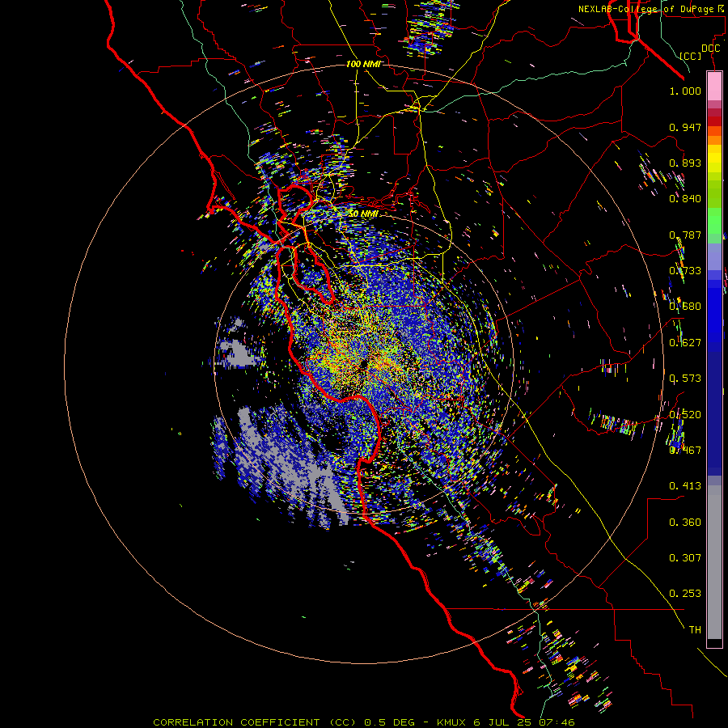
Task: Click the Correlation Coefficient KMUX caption
Action: (364, 722)
